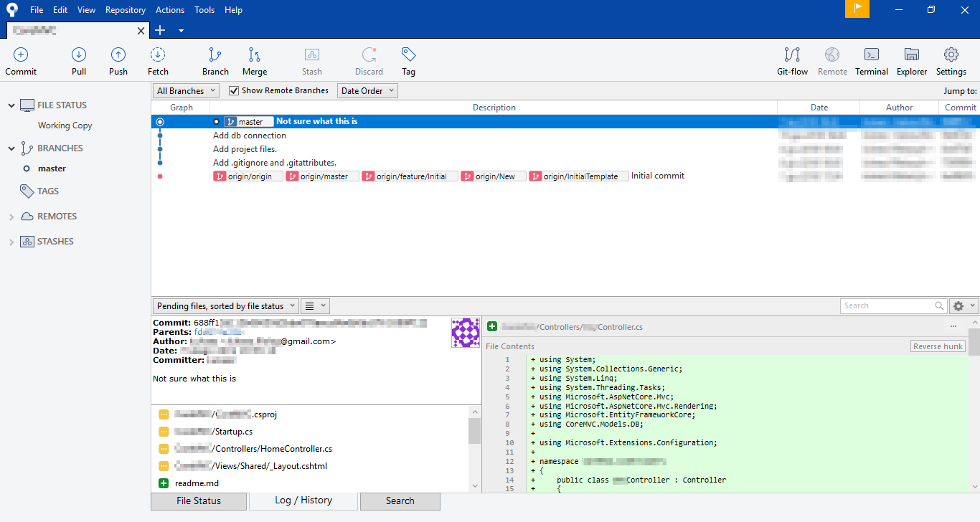Click the origin/origin branch label
The width and height of the screenshot is (980, 522).
click(248, 176)
